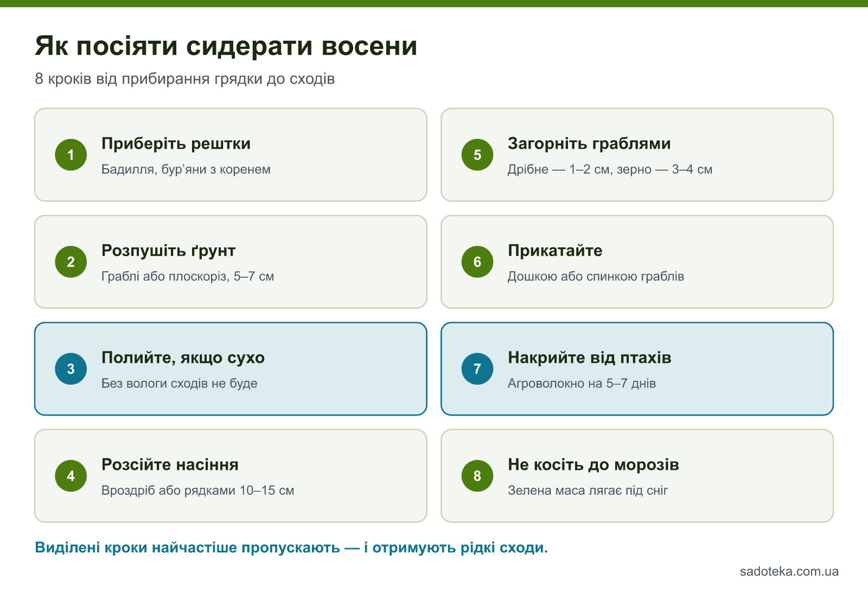Click text 'Без вологи сходів не буде'

point(180,383)
